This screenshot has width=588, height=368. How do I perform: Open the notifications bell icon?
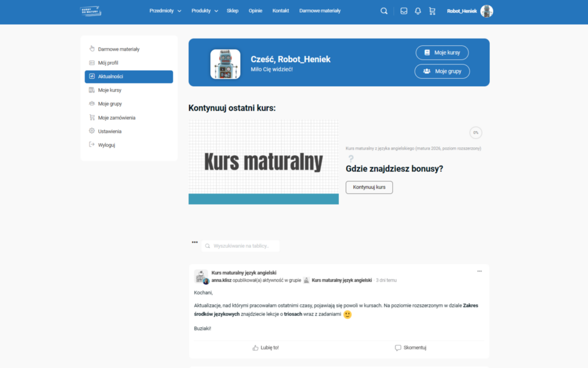(418, 11)
